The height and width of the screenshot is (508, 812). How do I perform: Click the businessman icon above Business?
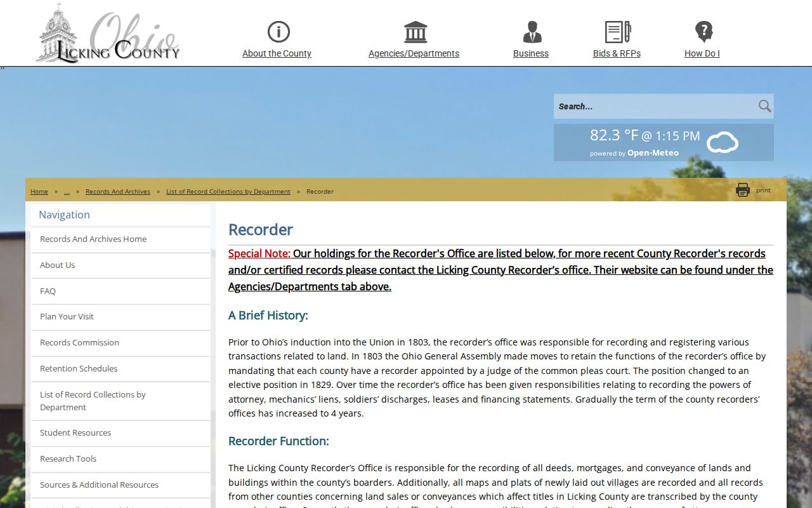coord(532,32)
